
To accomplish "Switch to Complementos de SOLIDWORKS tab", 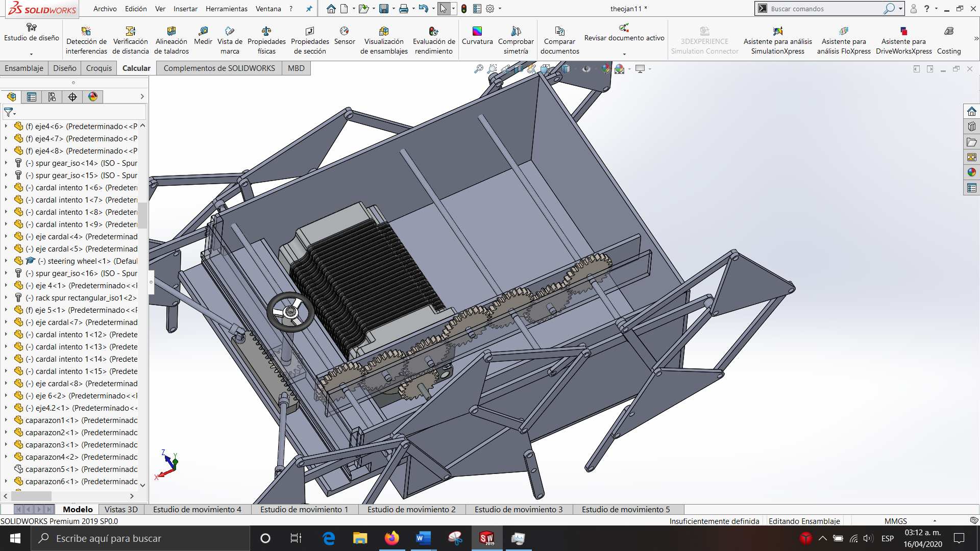I will click(x=219, y=68).
